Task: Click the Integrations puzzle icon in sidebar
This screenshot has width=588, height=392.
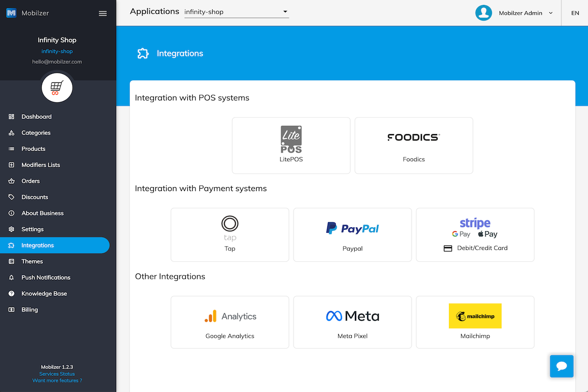Action: pos(12,245)
